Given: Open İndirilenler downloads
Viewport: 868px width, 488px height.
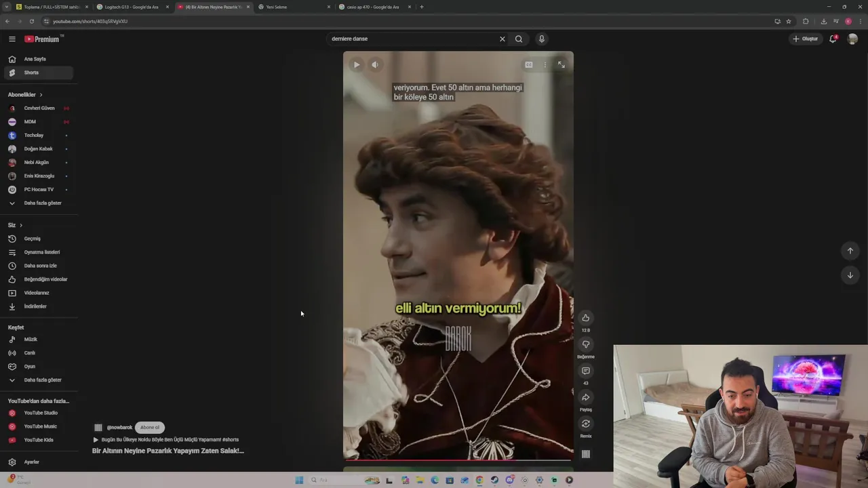Looking at the screenshot, I should pos(39,306).
